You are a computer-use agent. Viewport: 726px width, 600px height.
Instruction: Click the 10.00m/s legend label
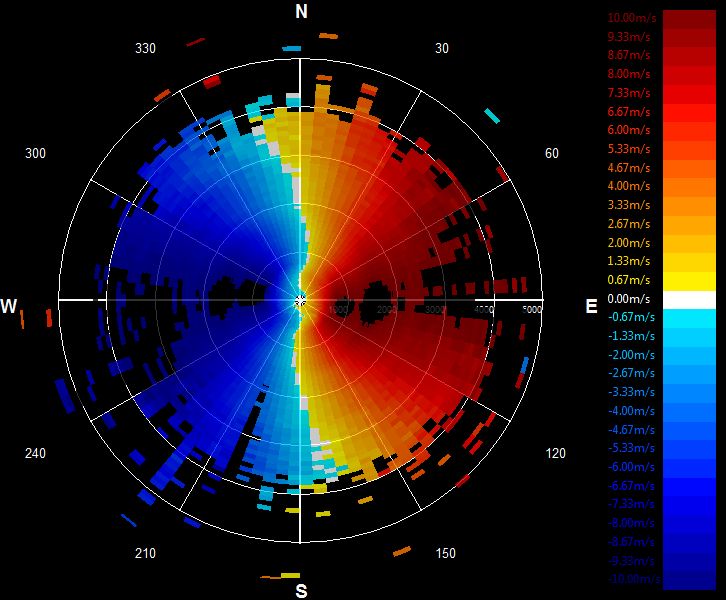[x=632, y=18]
